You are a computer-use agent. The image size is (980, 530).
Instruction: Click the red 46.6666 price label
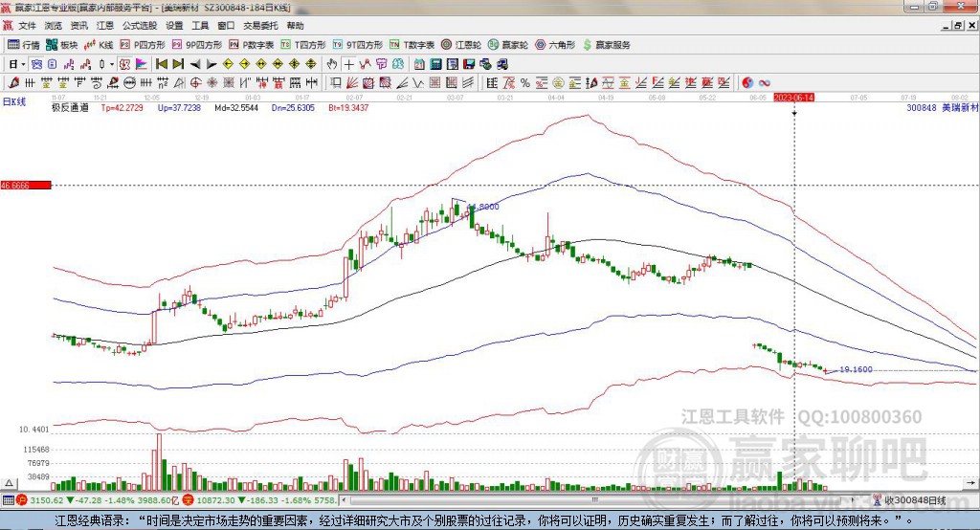pos(26,186)
